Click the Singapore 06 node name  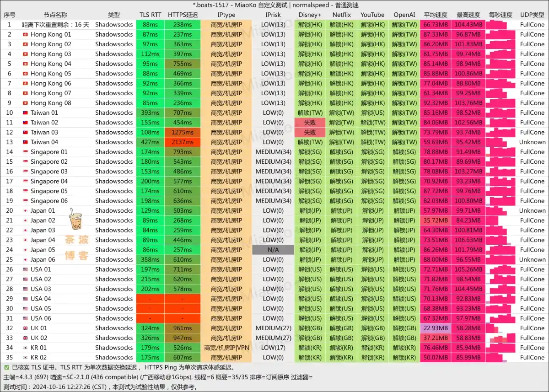[49, 201]
